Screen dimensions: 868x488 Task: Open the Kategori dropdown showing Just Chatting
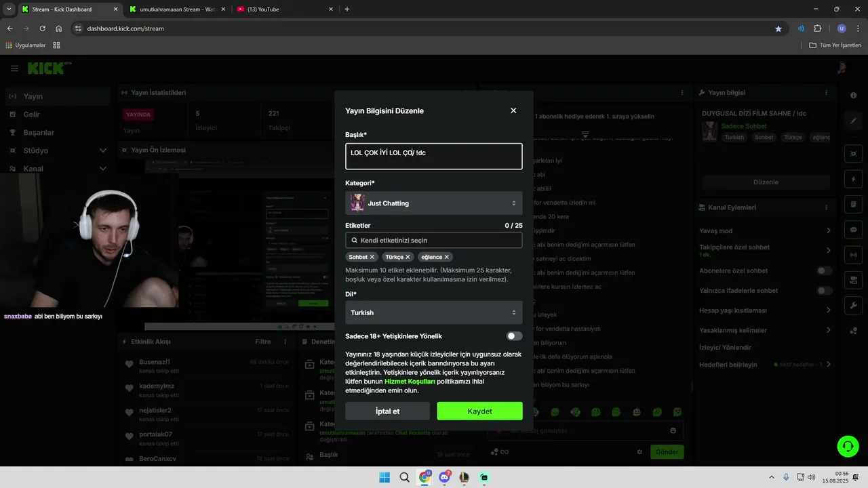coord(433,203)
